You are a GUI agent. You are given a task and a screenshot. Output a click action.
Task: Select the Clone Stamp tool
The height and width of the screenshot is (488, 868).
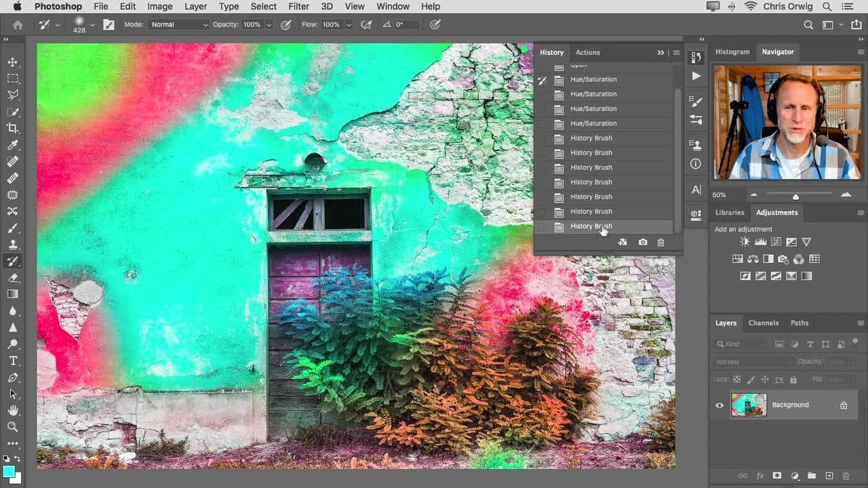(13, 245)
